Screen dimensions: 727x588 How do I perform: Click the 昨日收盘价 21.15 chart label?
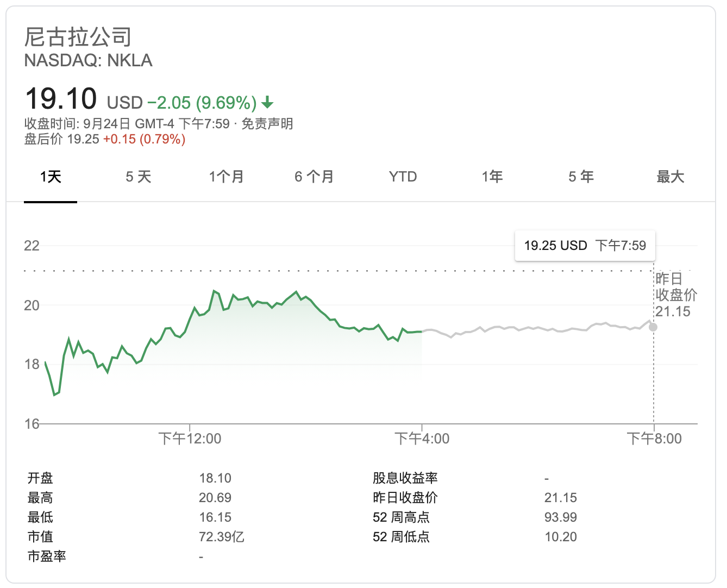[x=675, y=295]
